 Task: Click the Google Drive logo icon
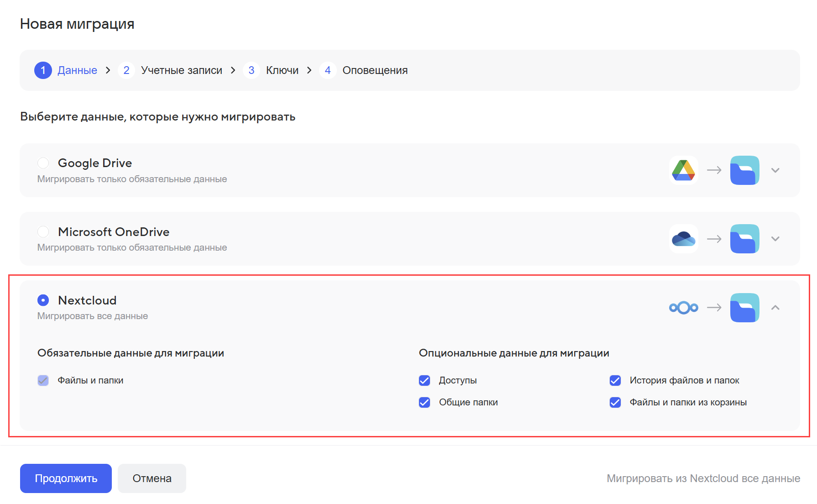tap(683, 170)
